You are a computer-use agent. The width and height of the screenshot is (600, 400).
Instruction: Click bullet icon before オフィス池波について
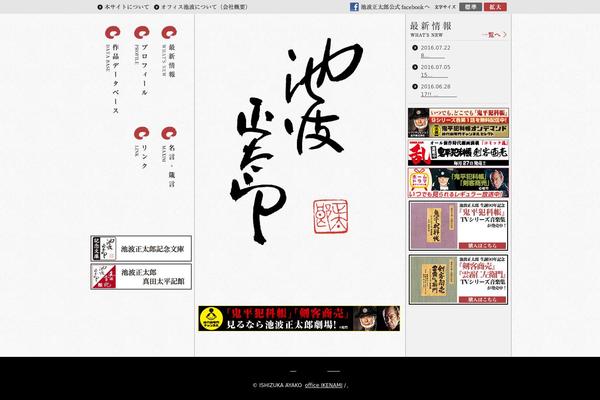tap(157, 7)
